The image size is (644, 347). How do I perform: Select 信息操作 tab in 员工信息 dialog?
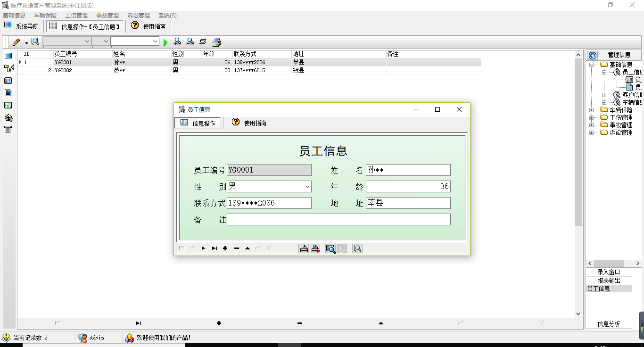198,123
